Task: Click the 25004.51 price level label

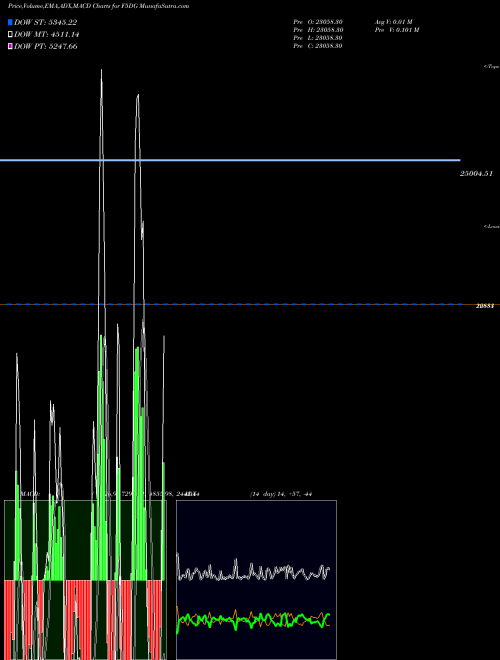Action: coord(476,173)
